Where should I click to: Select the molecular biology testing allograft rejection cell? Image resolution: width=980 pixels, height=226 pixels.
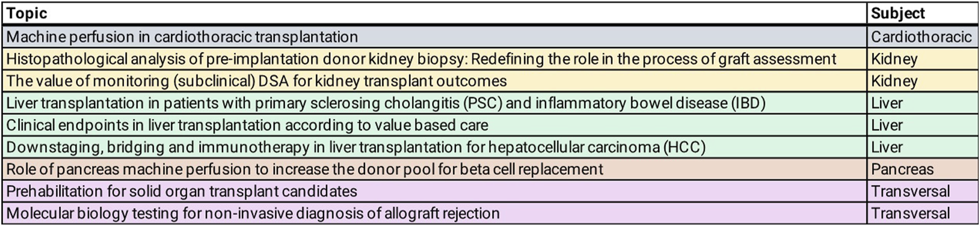(x=434, y=213)
